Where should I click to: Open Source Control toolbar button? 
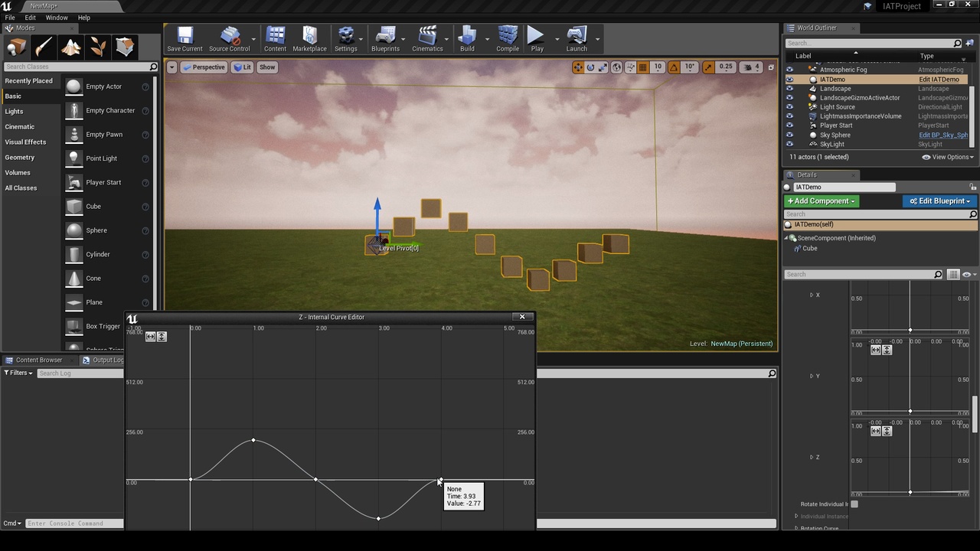point(230,39)
